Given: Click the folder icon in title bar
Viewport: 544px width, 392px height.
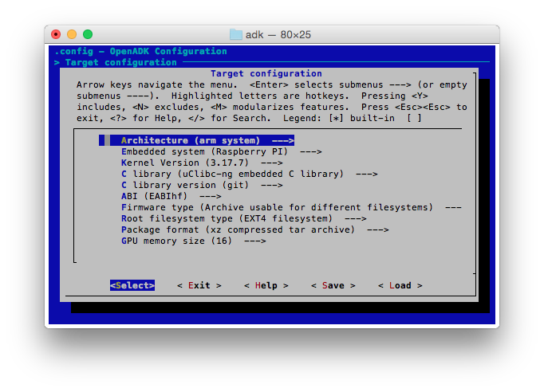Looking at the screenshot, I should 235,34.
